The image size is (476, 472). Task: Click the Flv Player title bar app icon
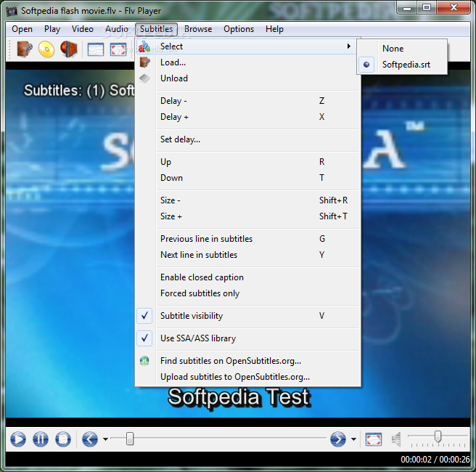coord(12,11)
